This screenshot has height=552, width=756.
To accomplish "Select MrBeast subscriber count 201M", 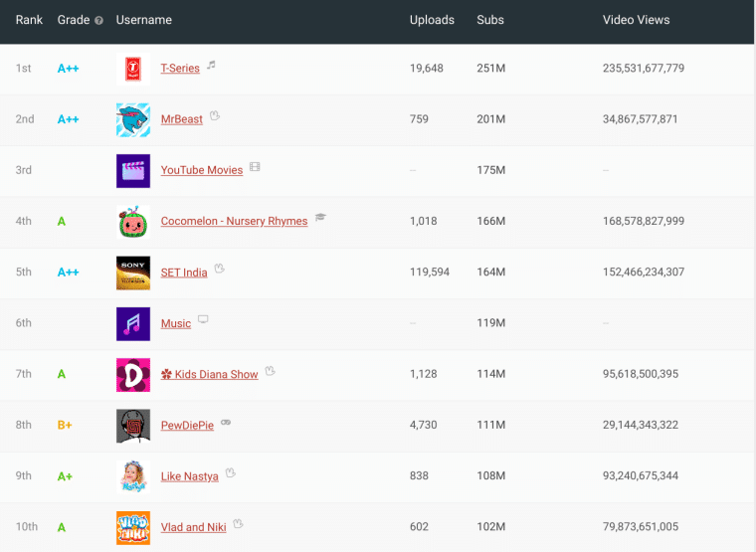I will 490,119.
